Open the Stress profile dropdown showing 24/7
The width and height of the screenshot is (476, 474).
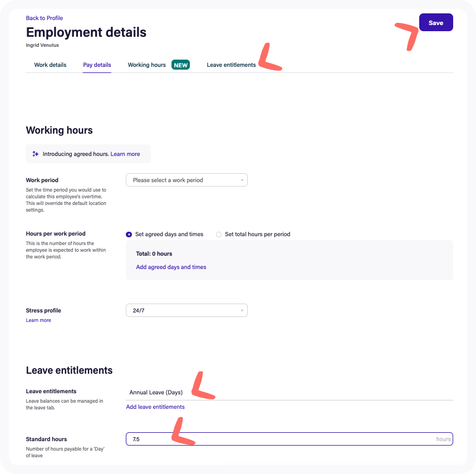[187, 310]
